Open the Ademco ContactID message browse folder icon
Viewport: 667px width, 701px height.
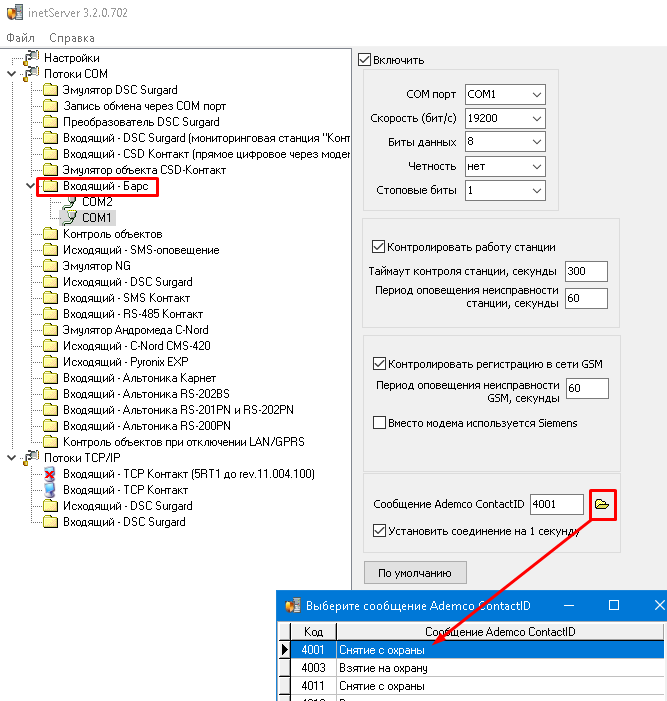pos(602,504)
